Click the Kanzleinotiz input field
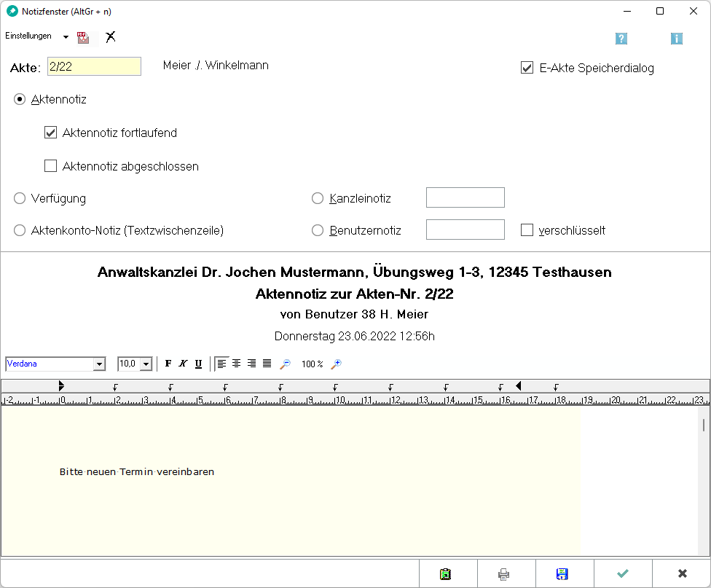Screen dimensions: 711x588 pyautogui.click(x=466, y=197)
